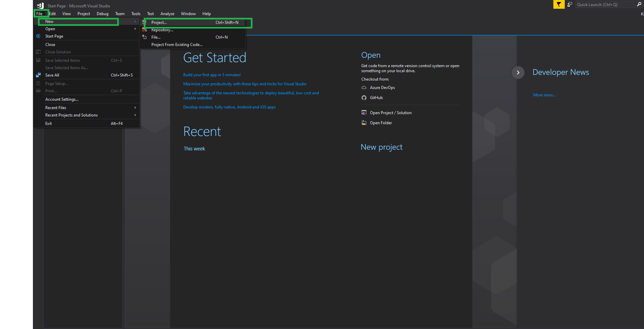This screenshot has width=644, height=329.
Task: Click the new File icon in the submenu
Action: coord(144,37)
